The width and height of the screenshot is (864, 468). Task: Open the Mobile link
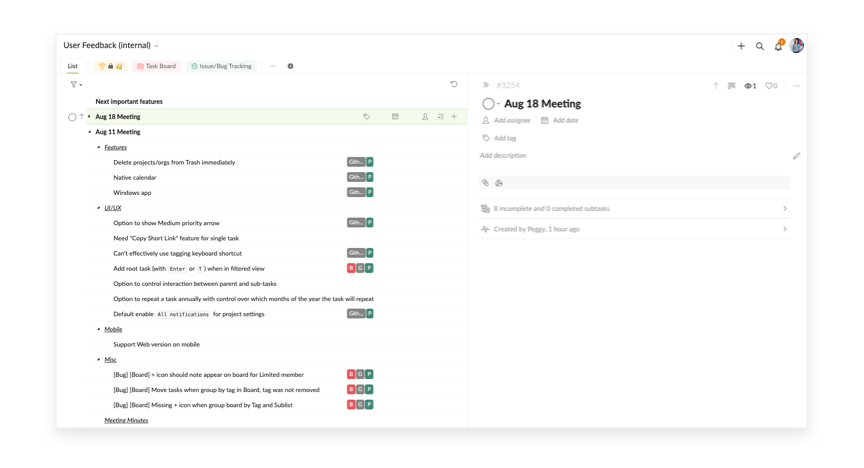(114, 329)
